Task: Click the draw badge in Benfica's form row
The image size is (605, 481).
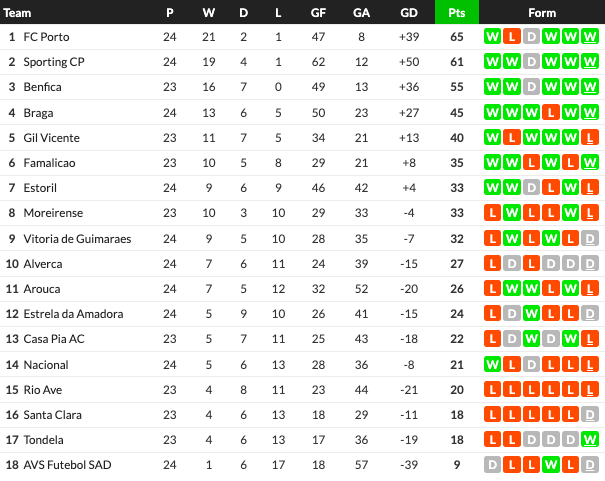Action: coord(531,87)
